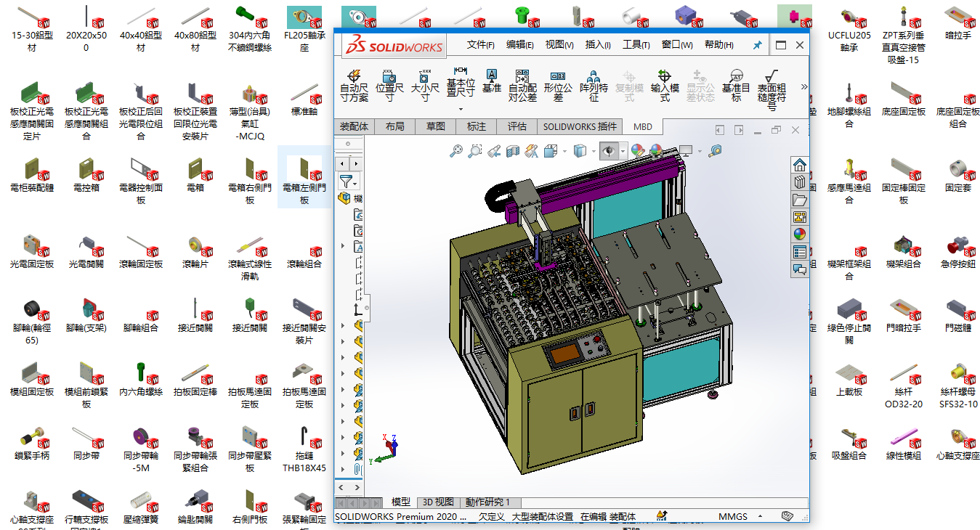Choose the 表面粗糙度符号 surface finish tool
This screenshot has width=980, height=530.
click(x=771, y=86)
